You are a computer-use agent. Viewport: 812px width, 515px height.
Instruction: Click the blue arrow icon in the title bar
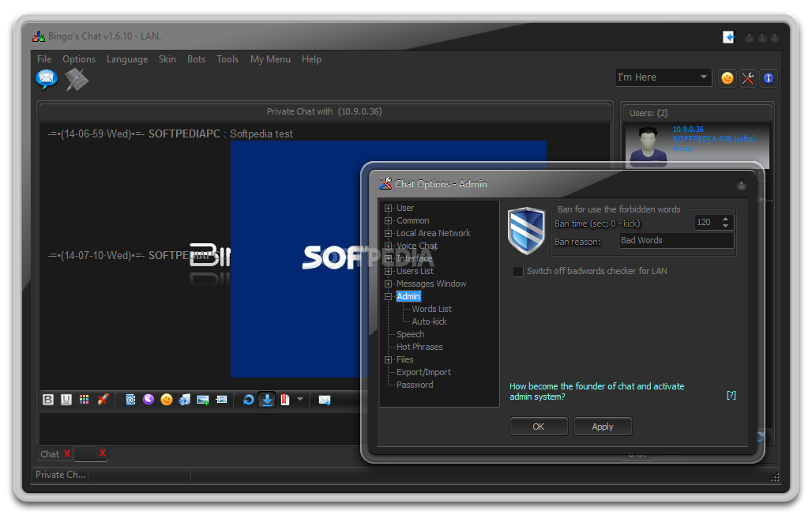coord(728,37)
